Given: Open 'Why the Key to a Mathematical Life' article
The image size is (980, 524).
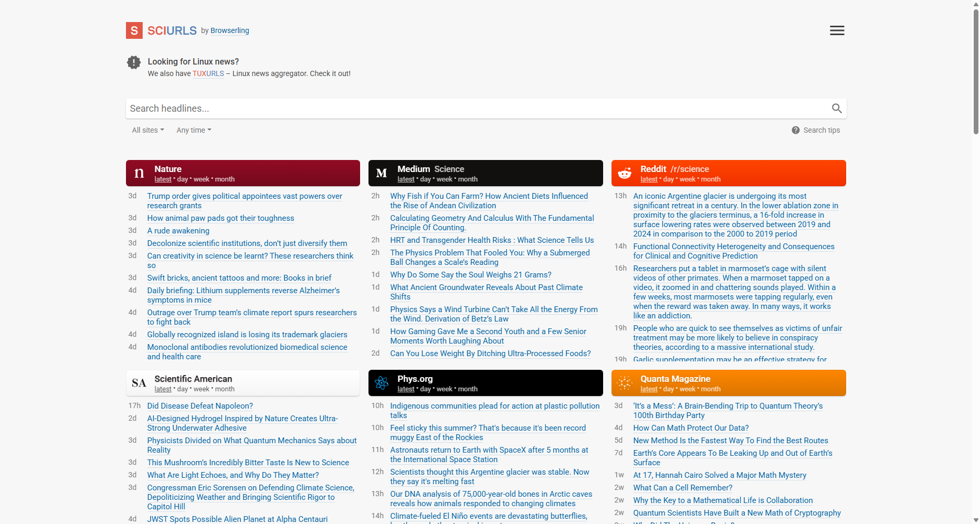Looking at the screenshot, I should coord(723,500).
